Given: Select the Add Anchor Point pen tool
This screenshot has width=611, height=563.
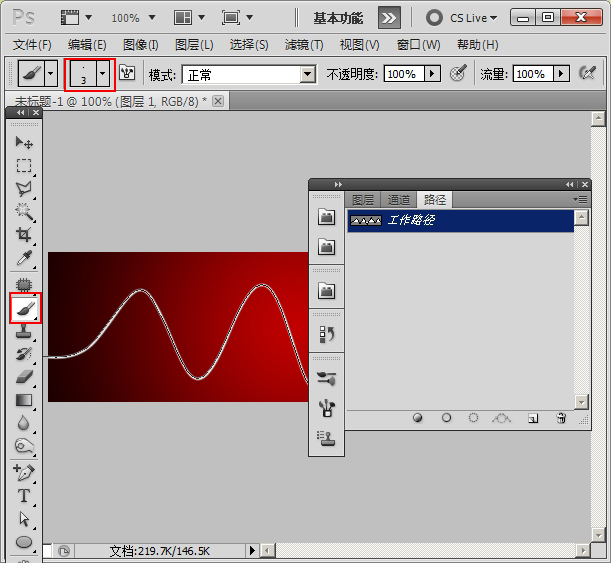Looking at the screenshot, I should (x=24, y=473).
